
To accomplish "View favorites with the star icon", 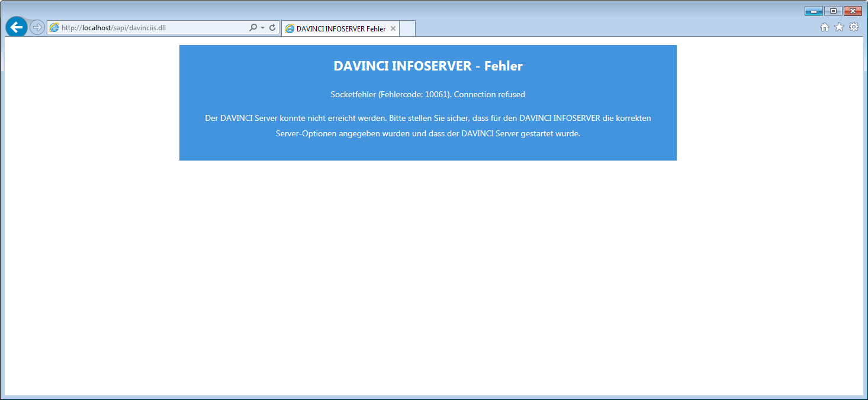I will point(839,27).
